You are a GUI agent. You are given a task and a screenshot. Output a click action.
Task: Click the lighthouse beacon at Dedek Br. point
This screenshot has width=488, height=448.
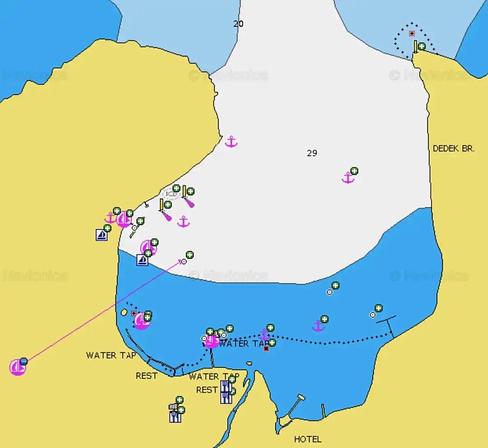415,47
